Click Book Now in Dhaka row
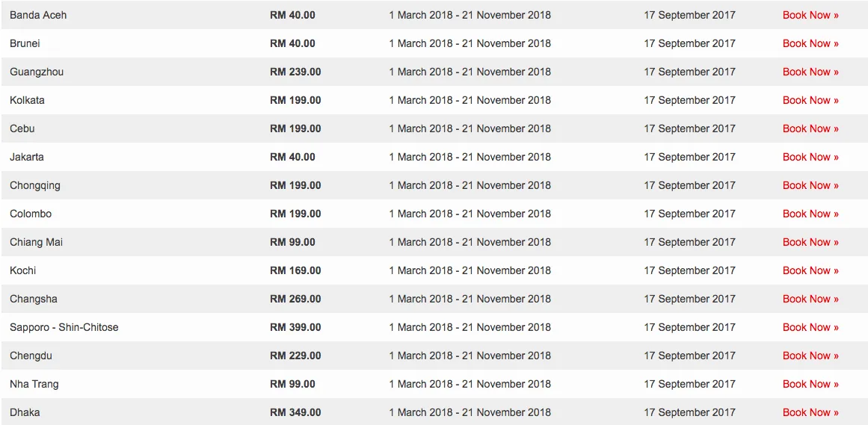This screenshot has height=425, width=868. click(x=810, y=412)
